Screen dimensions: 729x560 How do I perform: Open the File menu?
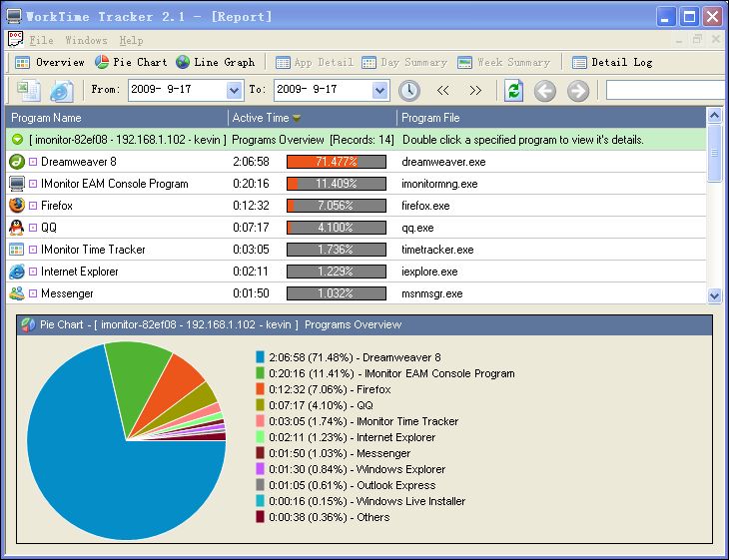pos(41,41)
